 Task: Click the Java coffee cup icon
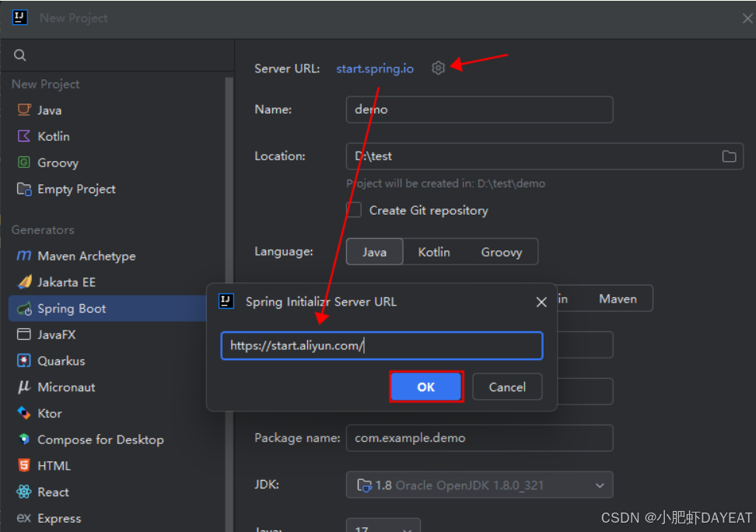click(24, 110)
